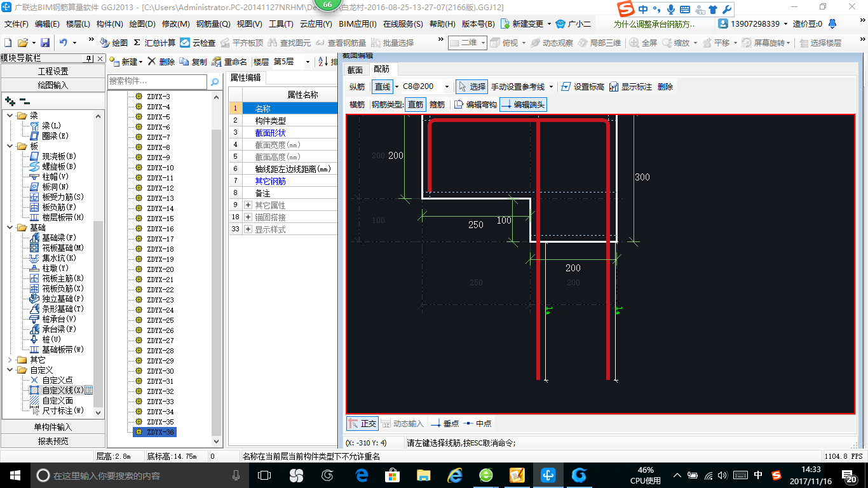The image size is (868, 488).
Task: Click the new file icon in toolbar
Action: coord(8,43)
